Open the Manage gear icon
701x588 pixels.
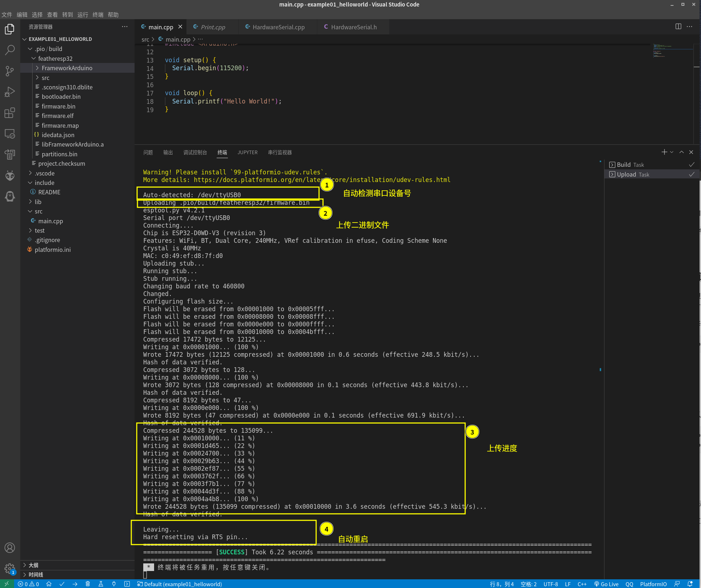(10, 568)
